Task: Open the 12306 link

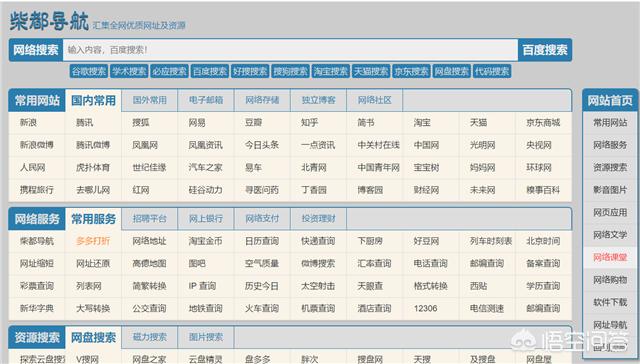Action: tap(425, 308)
